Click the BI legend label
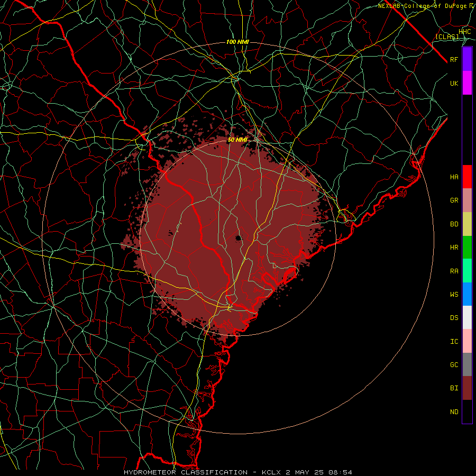This screenshot has height=476, width=476. (x=454, y=388)
